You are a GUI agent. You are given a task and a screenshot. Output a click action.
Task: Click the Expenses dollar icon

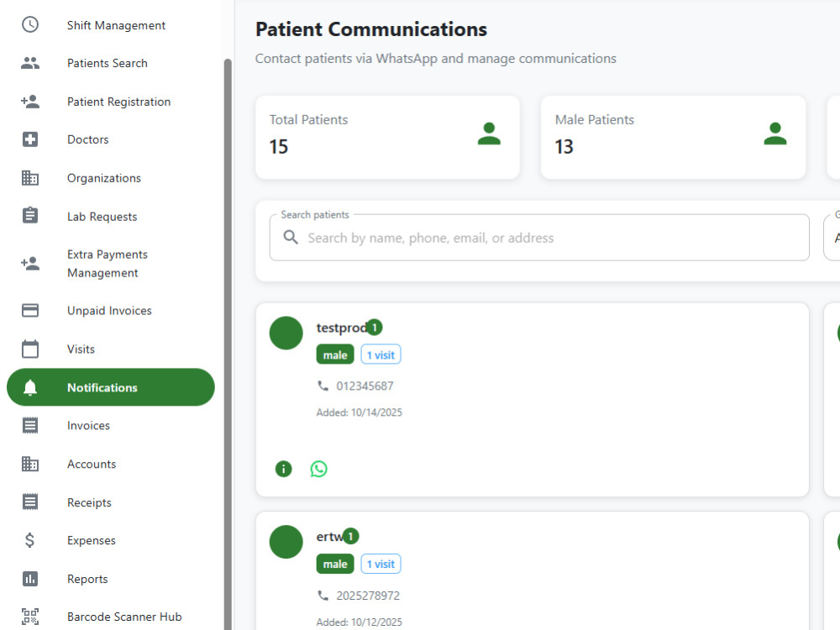[30, 540]
